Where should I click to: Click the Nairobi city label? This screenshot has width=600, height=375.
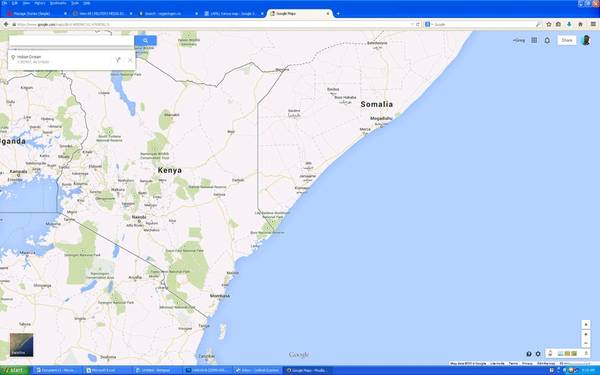(x=139, y=217)
